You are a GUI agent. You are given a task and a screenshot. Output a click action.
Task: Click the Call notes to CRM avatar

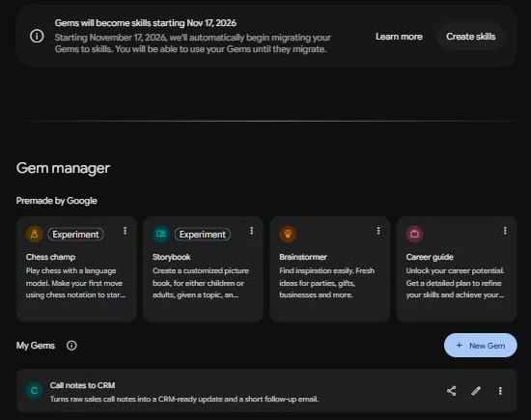pyautogui.click(x=34, y=390)
